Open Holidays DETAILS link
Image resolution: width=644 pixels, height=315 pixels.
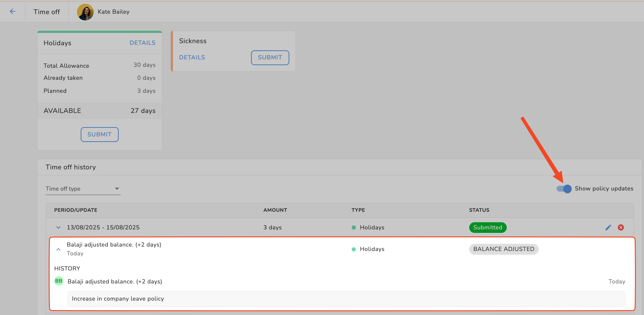(x=142, y=43)
